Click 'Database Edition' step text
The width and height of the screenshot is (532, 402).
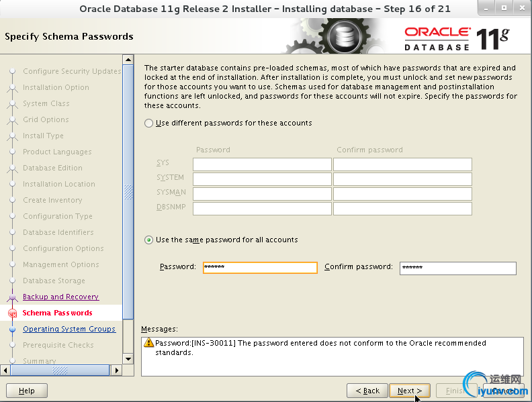pyautogui.click(x=52, y=168)
